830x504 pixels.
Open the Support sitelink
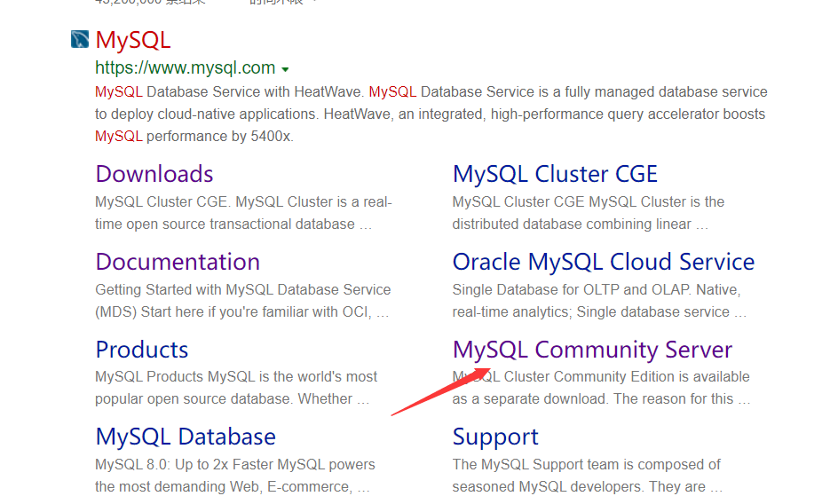(495, 437)
